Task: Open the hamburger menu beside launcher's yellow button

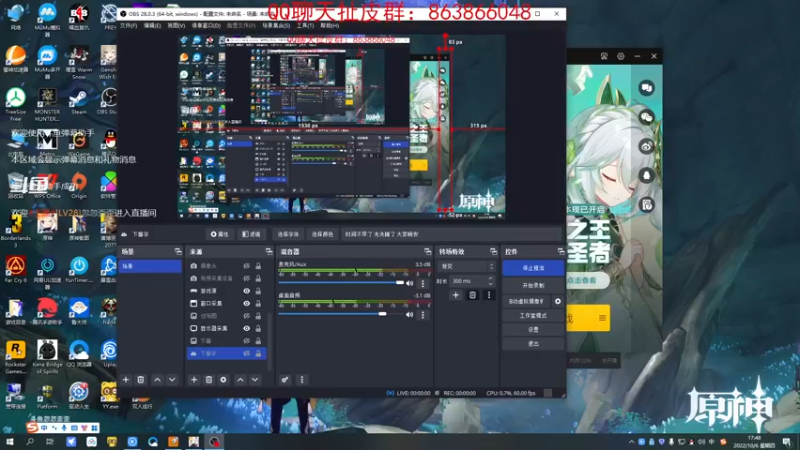Action: click(x=602, y=318)
